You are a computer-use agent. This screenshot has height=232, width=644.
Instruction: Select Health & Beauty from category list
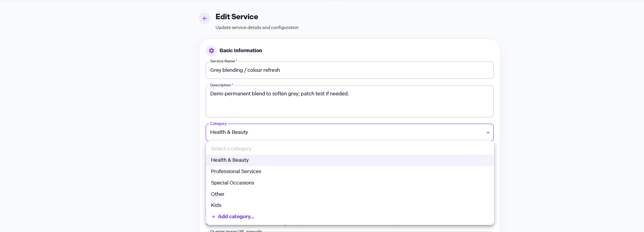pyautogui.click(x=350, y=160)
